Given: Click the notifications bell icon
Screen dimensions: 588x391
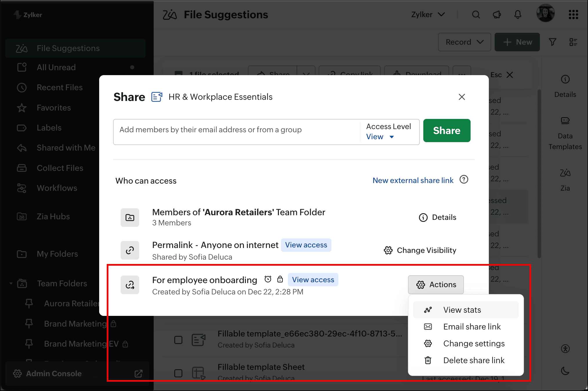Looking at the screenshot, I should point(518,15).
